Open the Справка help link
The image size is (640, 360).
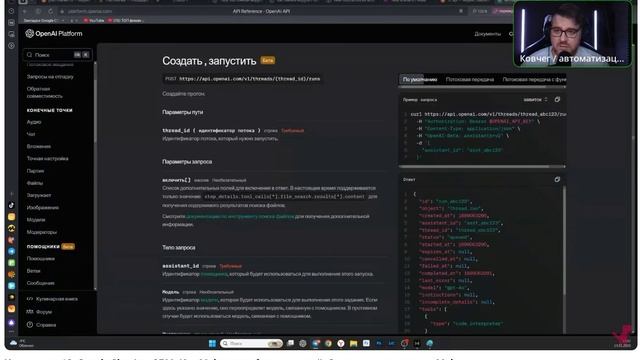click(x=46, y=325)
